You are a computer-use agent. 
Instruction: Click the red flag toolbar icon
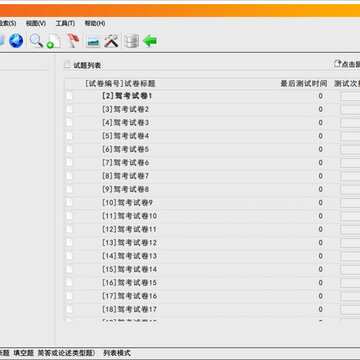(73, 41)
